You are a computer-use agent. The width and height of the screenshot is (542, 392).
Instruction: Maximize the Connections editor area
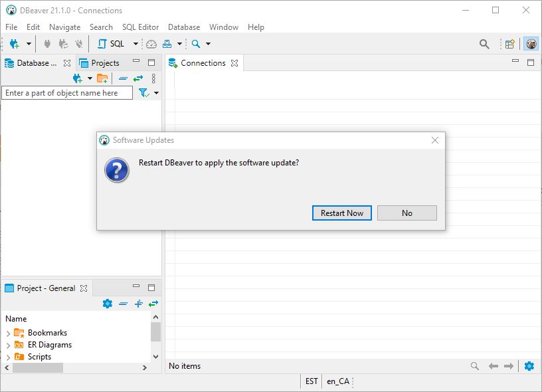point(531,62)
